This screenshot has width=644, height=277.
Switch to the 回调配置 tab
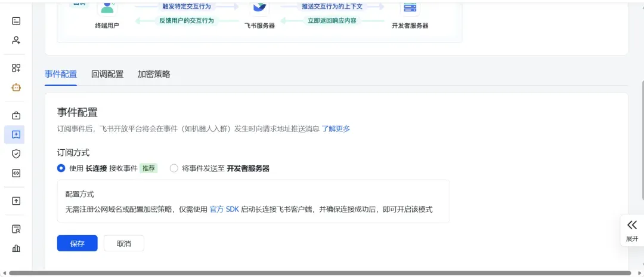[107, 74]
